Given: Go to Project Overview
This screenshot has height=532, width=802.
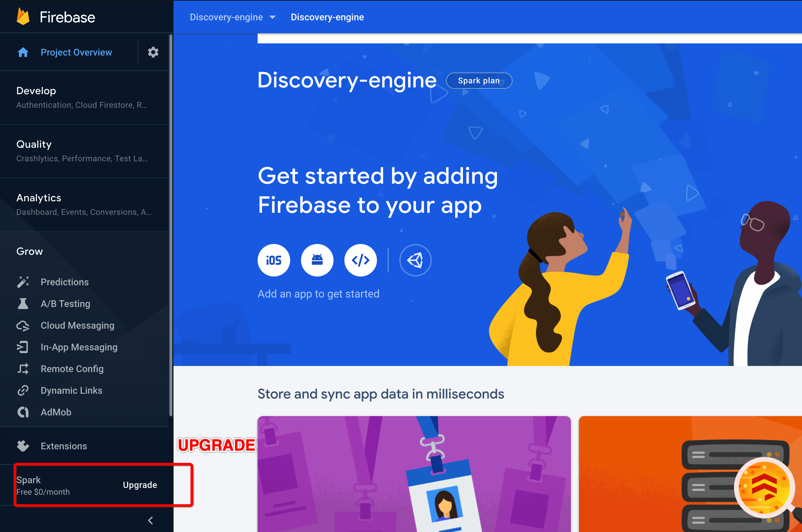Looking at the screenshot, I should pos(76,52).
